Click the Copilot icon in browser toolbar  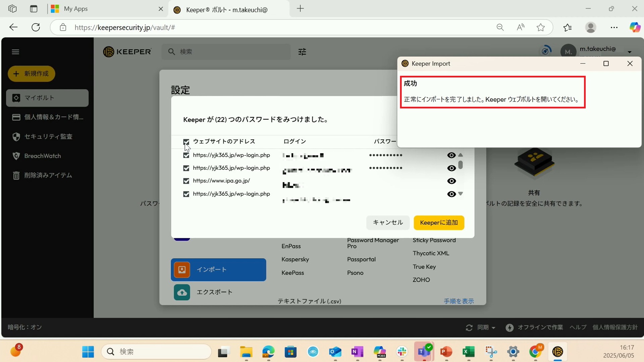coord(635,27)
